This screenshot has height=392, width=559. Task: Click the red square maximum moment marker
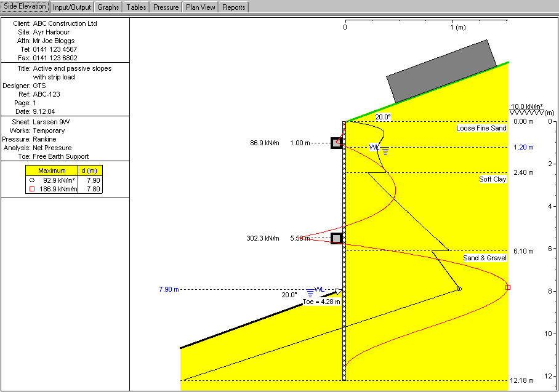coord(508,287)
